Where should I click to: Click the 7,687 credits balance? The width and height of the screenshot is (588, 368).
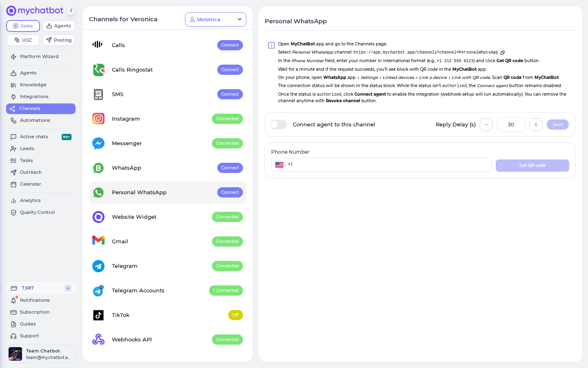tap(28, 288)
